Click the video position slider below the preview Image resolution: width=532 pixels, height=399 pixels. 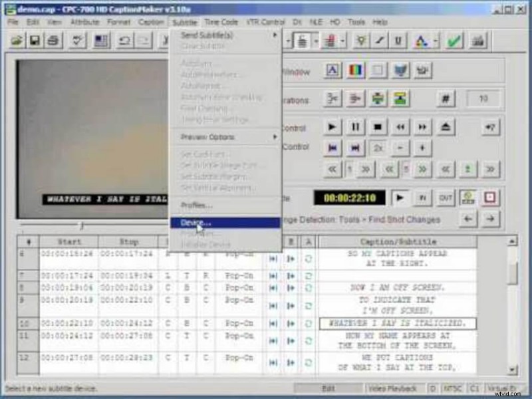tap(83, 225)
